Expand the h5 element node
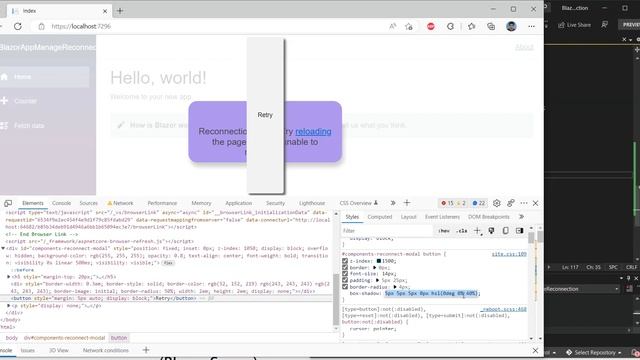640x360 pixels. [9, 277]
